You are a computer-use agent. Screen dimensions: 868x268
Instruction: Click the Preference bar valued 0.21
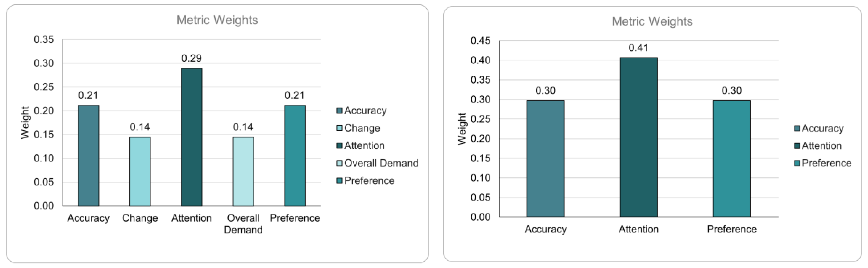click(x=295, y=156)
